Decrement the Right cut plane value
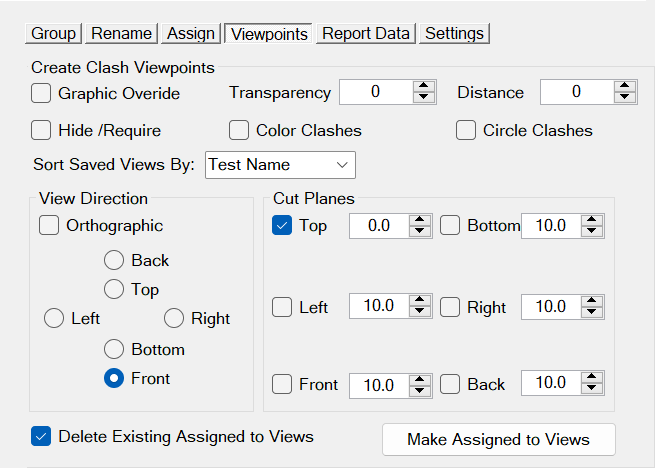655x468 pixels. pyautogui.click(x=593, y=312)
